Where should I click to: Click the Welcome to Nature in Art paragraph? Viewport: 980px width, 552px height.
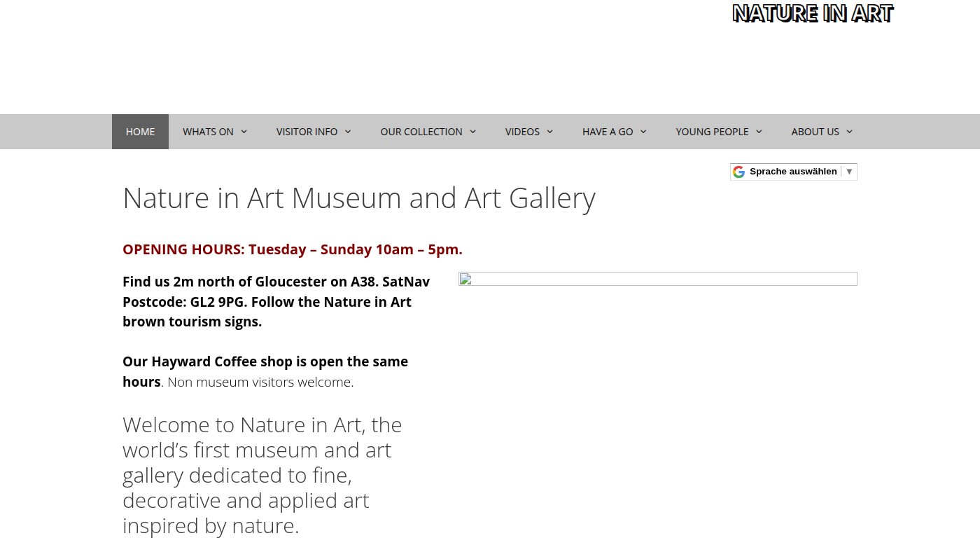pos(262,475)
